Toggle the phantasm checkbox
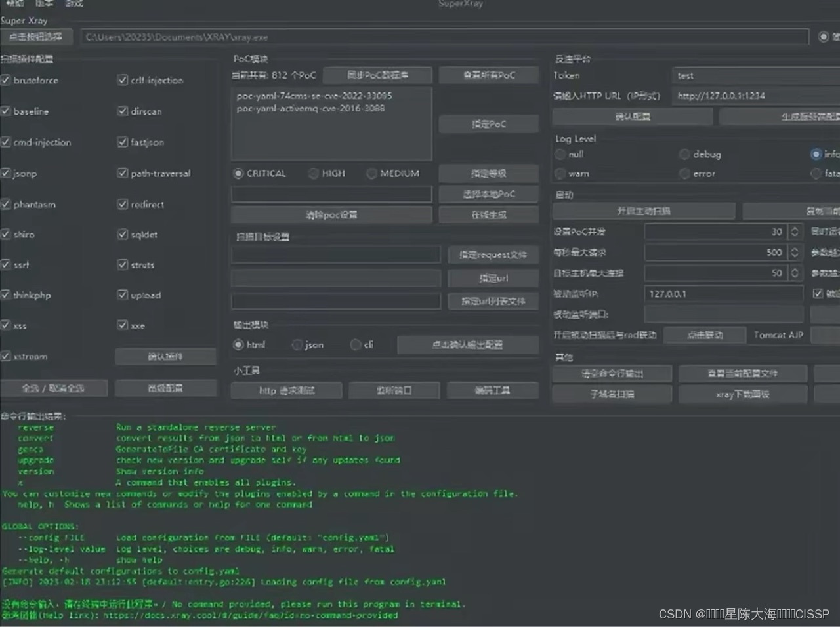 coord(6,204)
